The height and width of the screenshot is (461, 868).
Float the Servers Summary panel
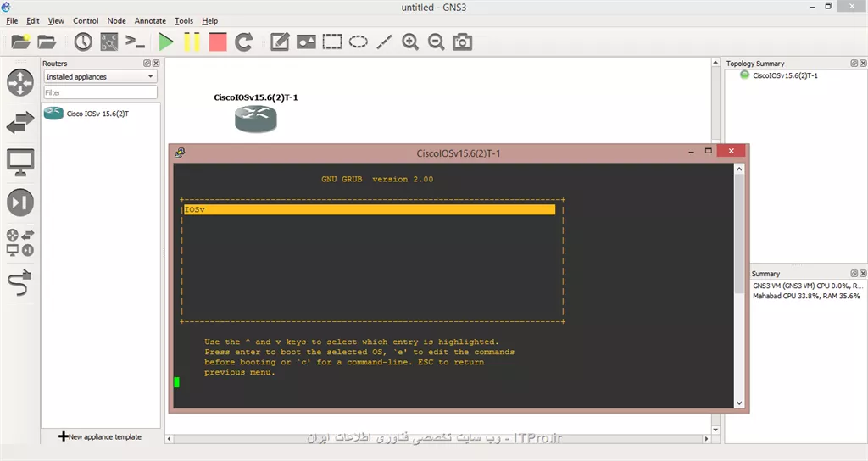coord(854,274)
